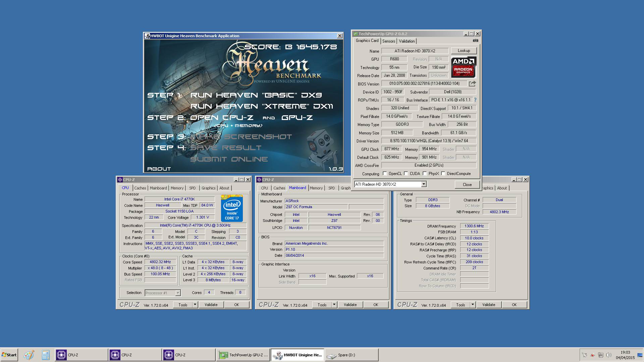This screenshot has height=362, width=644.
Task: Click the DRAM Frequency value 1300.6 MHz
Action: tap(474, 226)
